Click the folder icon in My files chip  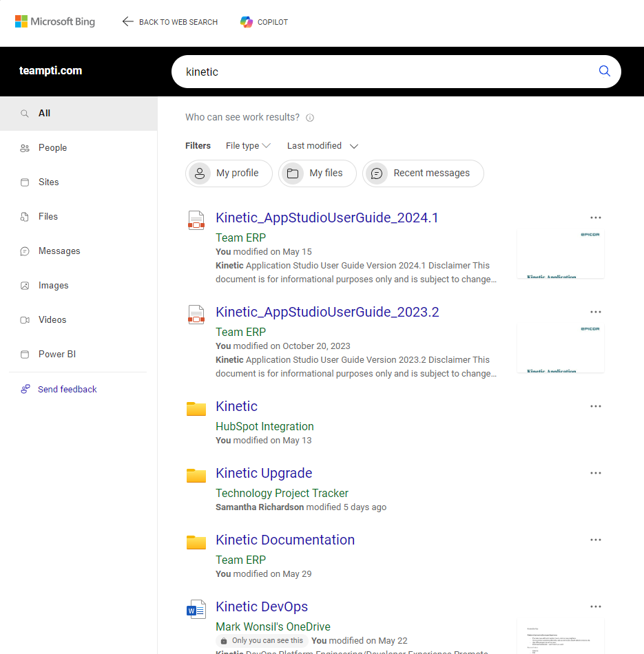293,173
